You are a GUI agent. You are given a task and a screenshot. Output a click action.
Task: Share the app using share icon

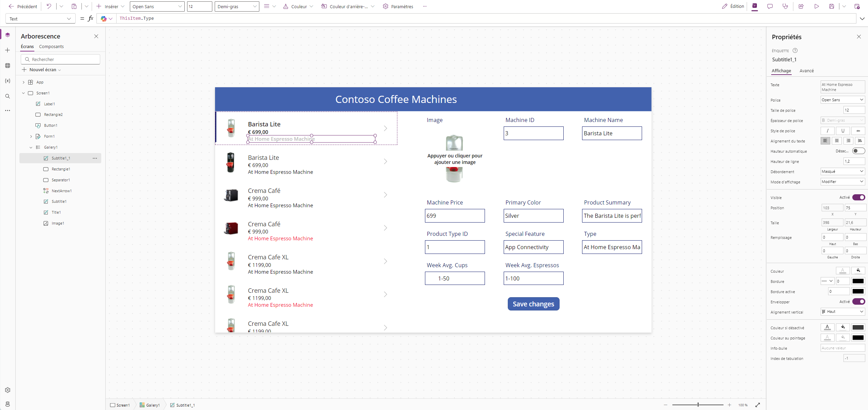coord(801,6)
